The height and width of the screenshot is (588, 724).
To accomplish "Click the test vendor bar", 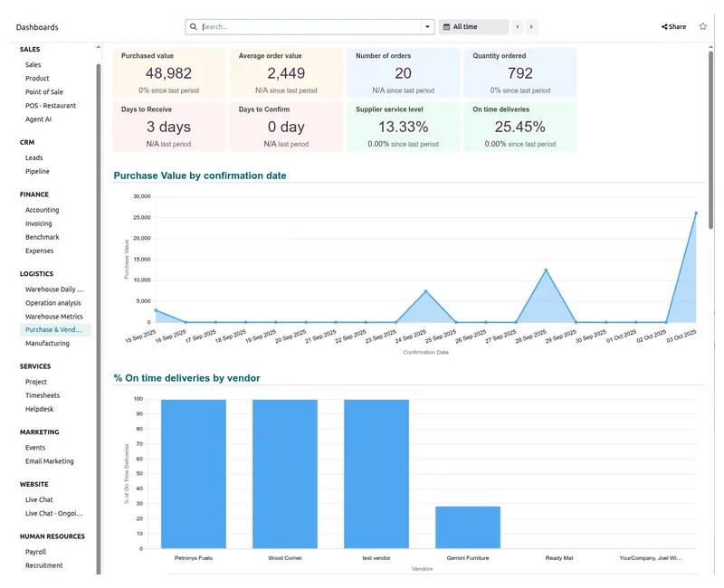I will pyautogui.click(x=376, y=474).
